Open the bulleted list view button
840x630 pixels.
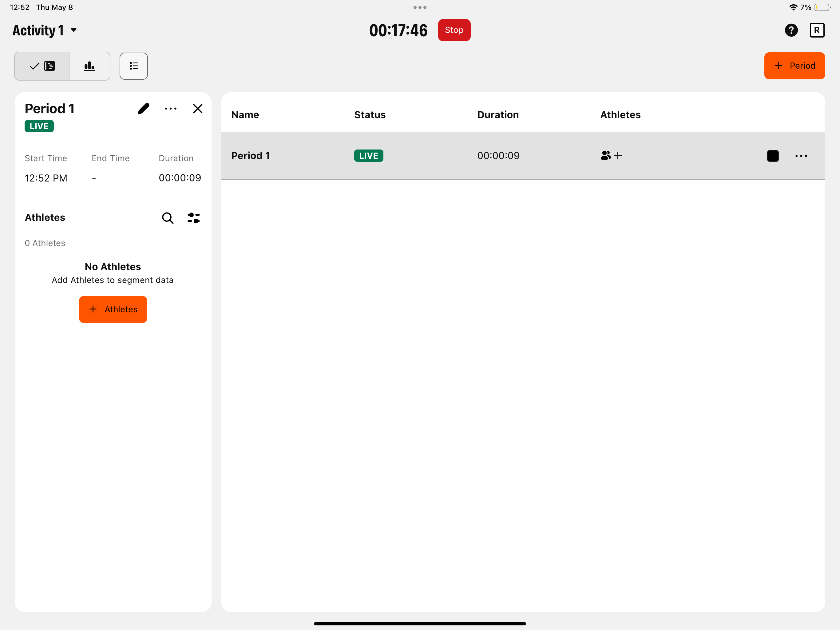tap(134, 66)
